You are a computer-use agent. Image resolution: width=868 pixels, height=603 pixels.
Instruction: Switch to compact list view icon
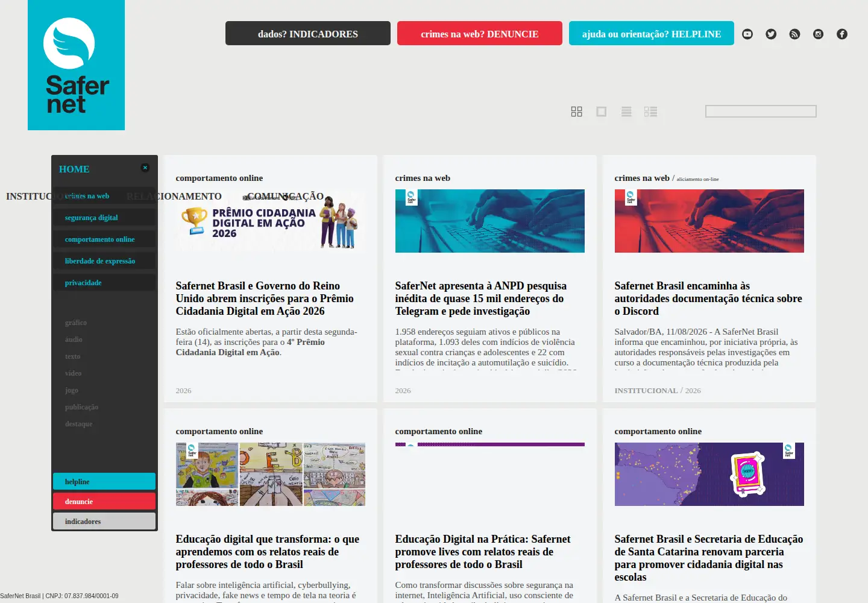626,112
